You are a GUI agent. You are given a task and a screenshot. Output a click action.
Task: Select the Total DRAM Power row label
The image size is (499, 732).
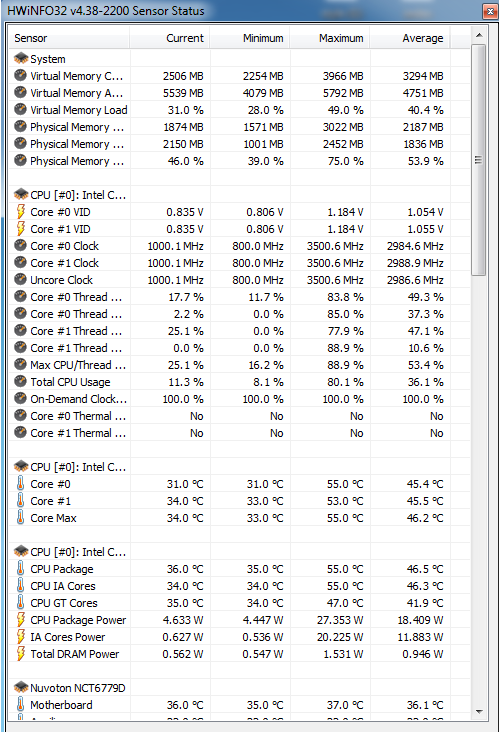(75, 654)
